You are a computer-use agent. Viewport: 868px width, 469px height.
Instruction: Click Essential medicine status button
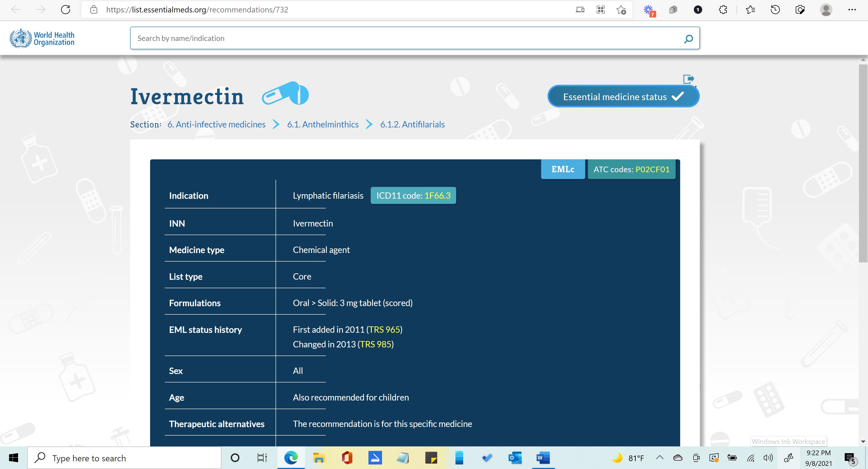pos(623,97)
